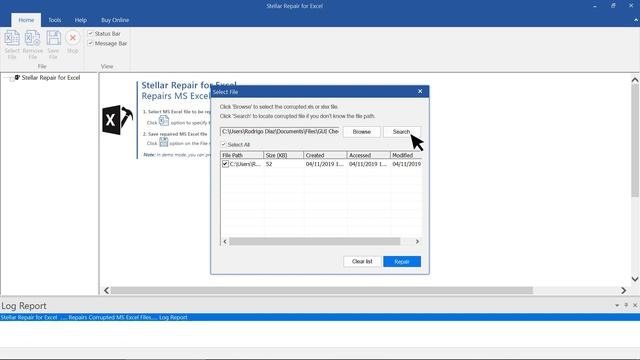Viewport: 640px width, 360px height.
Task: Click main pane scroll-up arrow
Action: point(635,80)
